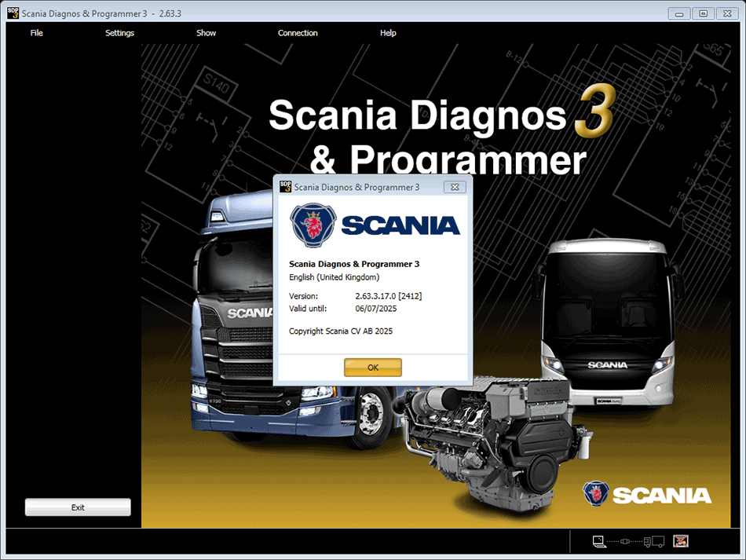Viewport: 746px width, 560px height.
Task: Open the Settings menu
Action: coord(119,33)
